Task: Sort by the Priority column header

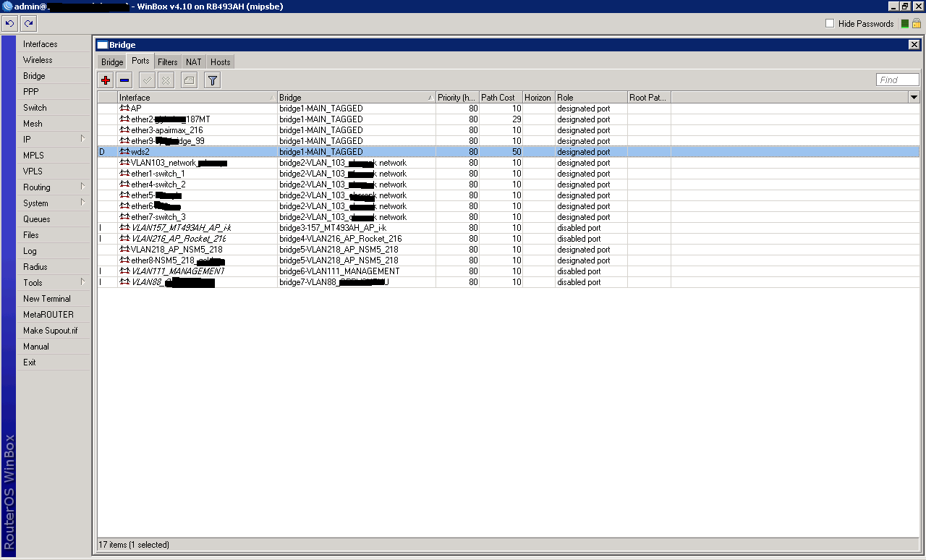Action: [457, 98]
